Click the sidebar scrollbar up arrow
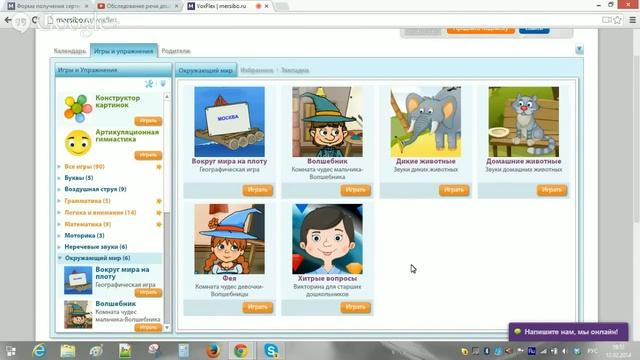The height and width of the screenshot is (360, 640). [x=167, y=96]
